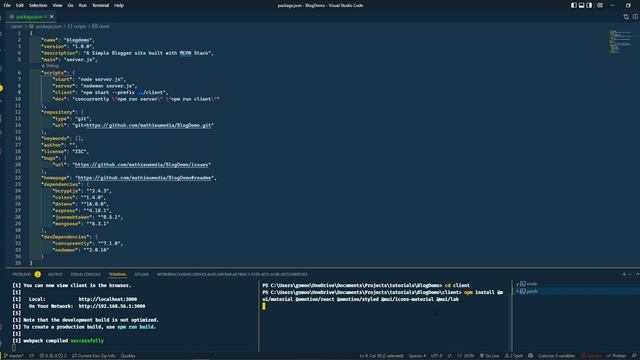Open the GitLens panel tab
Screen dimensions: 640x360
142,274
